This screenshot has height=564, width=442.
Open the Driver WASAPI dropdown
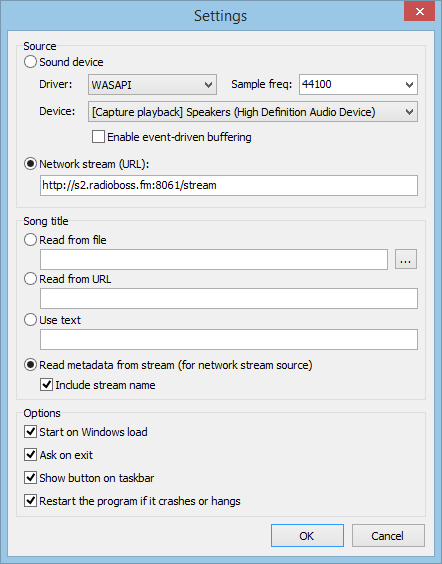pos(152,85)
